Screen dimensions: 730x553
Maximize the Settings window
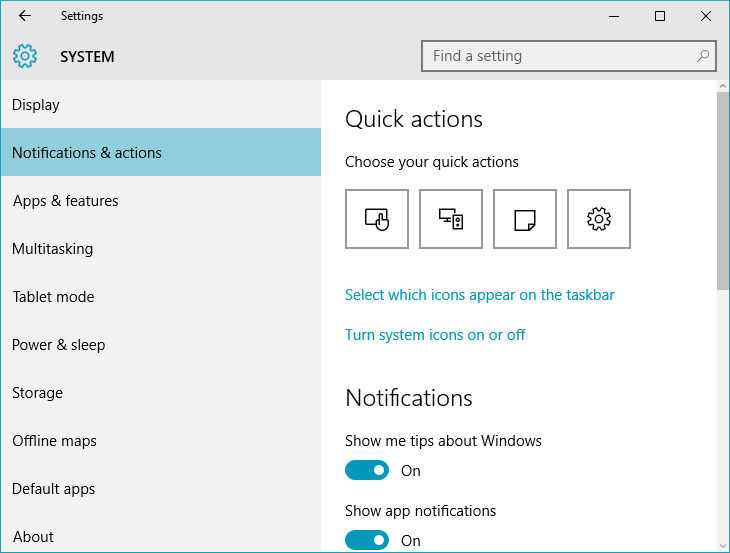[660, 16]
